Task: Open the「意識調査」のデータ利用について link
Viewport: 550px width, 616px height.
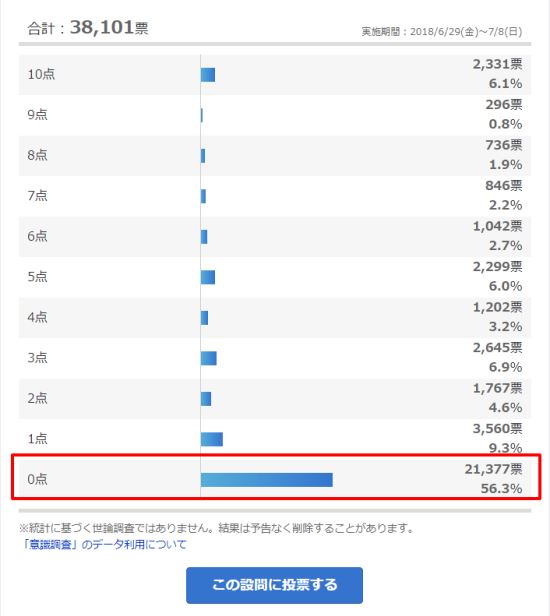Action: pos(104,544)
